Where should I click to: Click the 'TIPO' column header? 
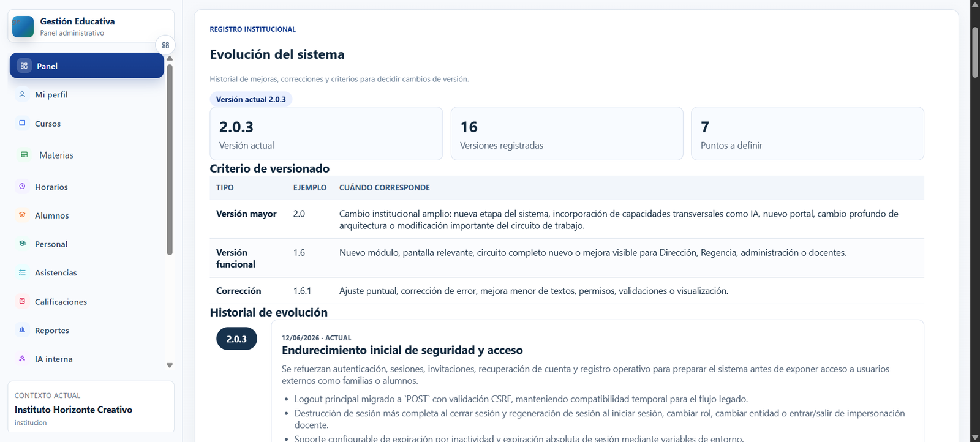tap(225, 188)
